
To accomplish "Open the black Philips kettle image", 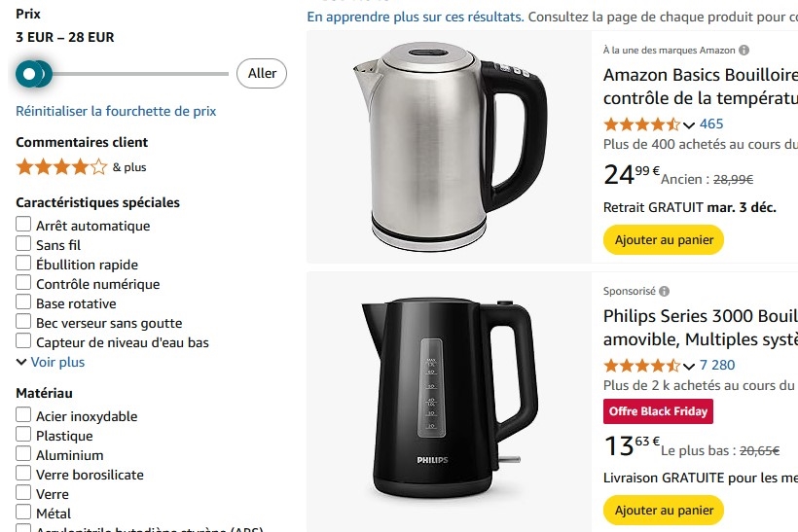I will click(x=449, y=399).
